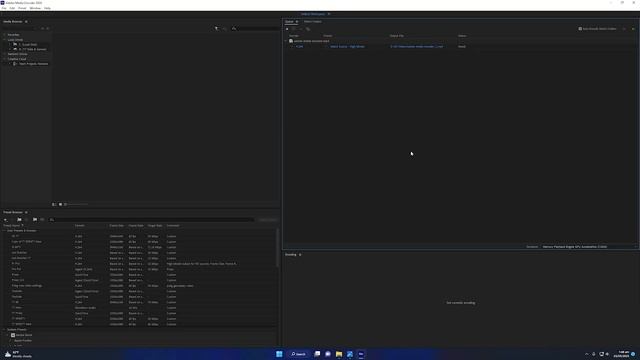640x360 pixels.
Task: Sort presets by Preset Name header
Action: (x=11, y=225)
